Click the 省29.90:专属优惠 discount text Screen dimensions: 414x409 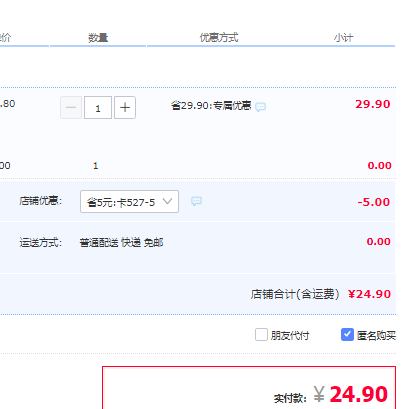tap(211, 106)
